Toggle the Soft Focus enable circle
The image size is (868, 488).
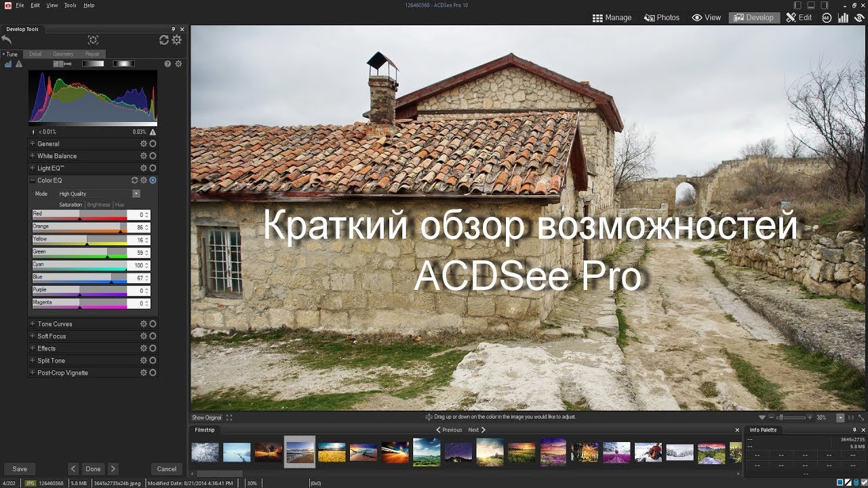(153, 336)
